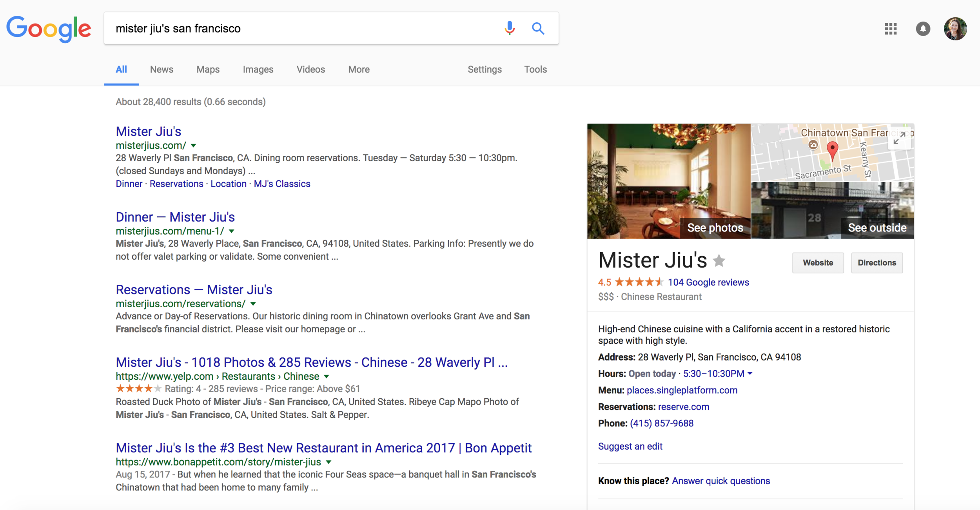Expand options arrow next to misterjius.com/
Screen dimensions: 980x510
[193, 146]
